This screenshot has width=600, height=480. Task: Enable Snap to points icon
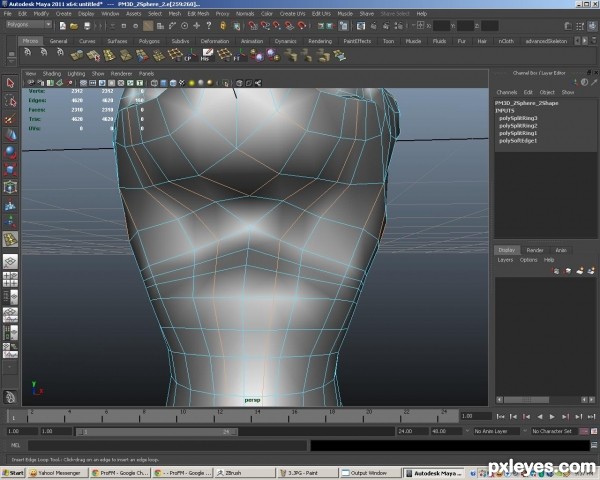pyautogui.click(x=277, y=26)
